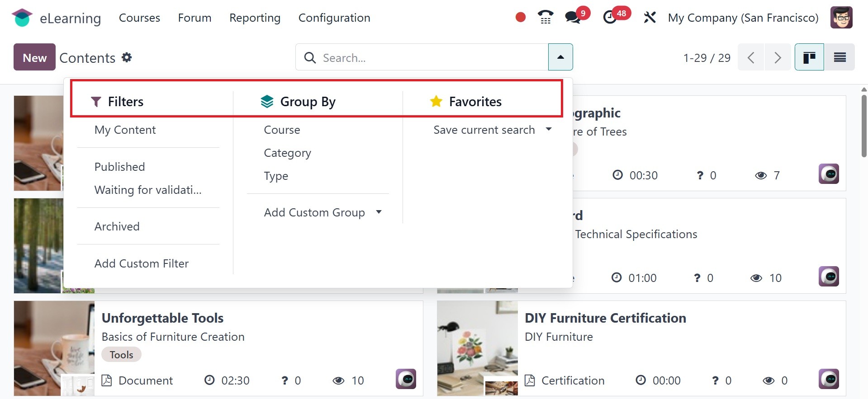Open the Configuration menu

tap(334, 18)
